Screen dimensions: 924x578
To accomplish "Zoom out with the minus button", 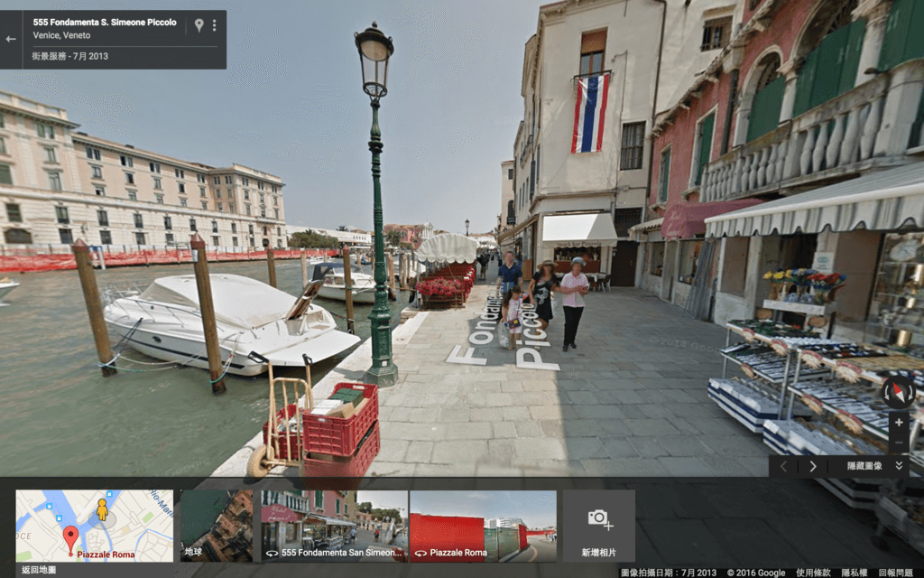I will tap(899, 443).
